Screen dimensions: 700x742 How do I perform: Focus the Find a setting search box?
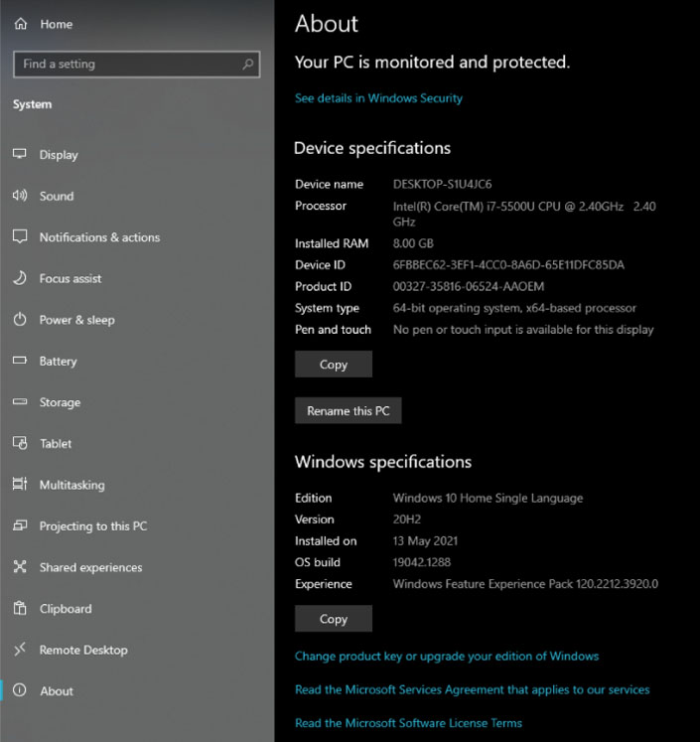click(137, 64)
